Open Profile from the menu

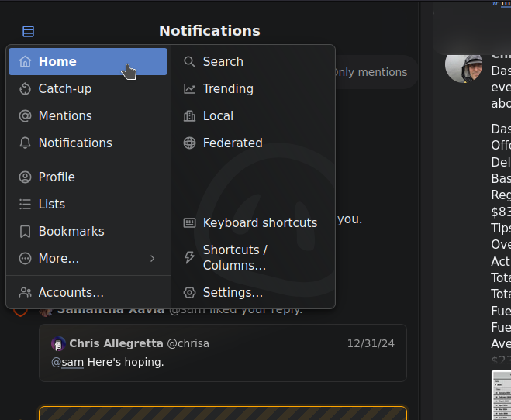(88, 177)
